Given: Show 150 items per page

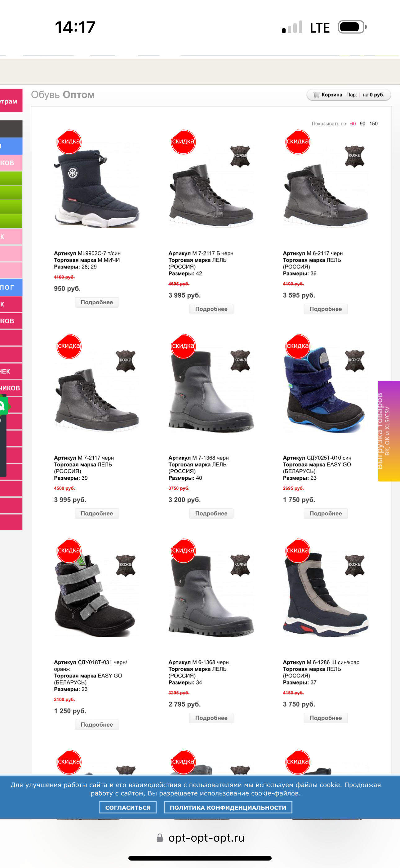Looking at the screenshot, I should pos(373,124).
